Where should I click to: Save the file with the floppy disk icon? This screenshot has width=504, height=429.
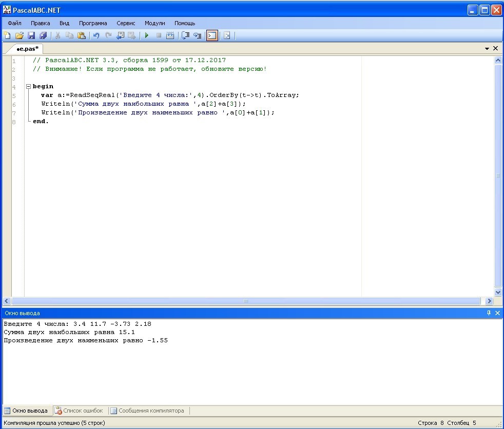coord(31,35)
